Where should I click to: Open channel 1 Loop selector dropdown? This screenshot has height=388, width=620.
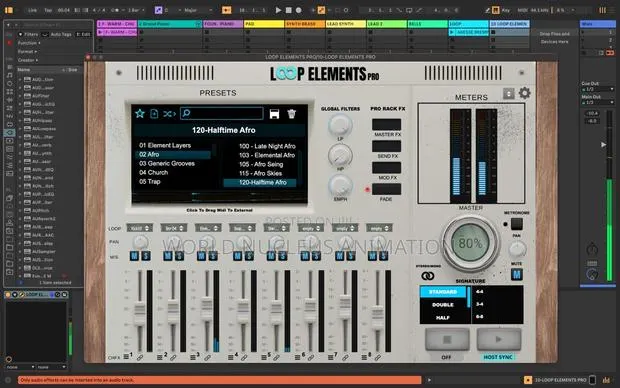coord(140,228)
